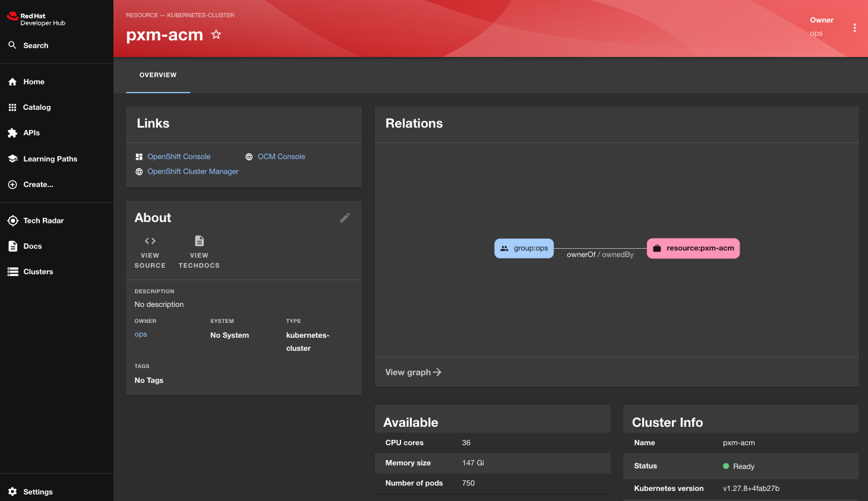Click the OpenShift Console dashboard icon
Viewport: 868px width, 501px height.
coord(139,157)
